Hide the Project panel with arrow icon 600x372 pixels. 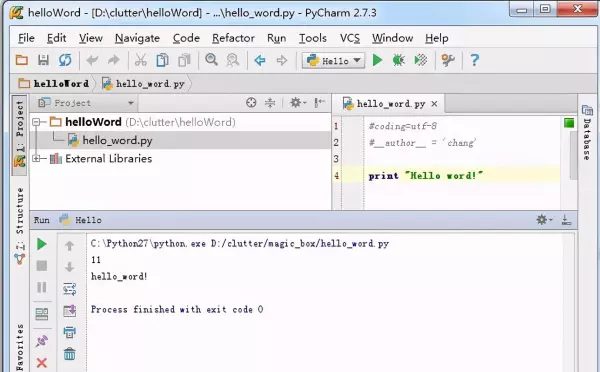[319, 103]
